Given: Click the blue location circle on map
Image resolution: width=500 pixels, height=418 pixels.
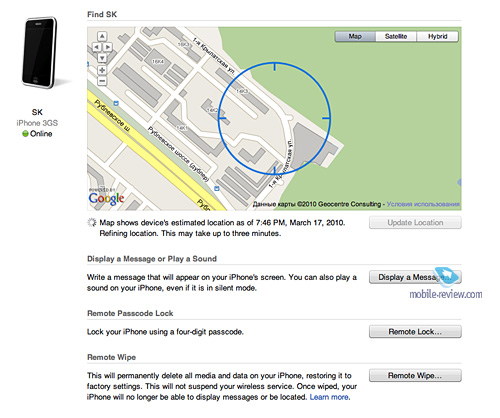Looking at the screenshot, I should 274,118.
